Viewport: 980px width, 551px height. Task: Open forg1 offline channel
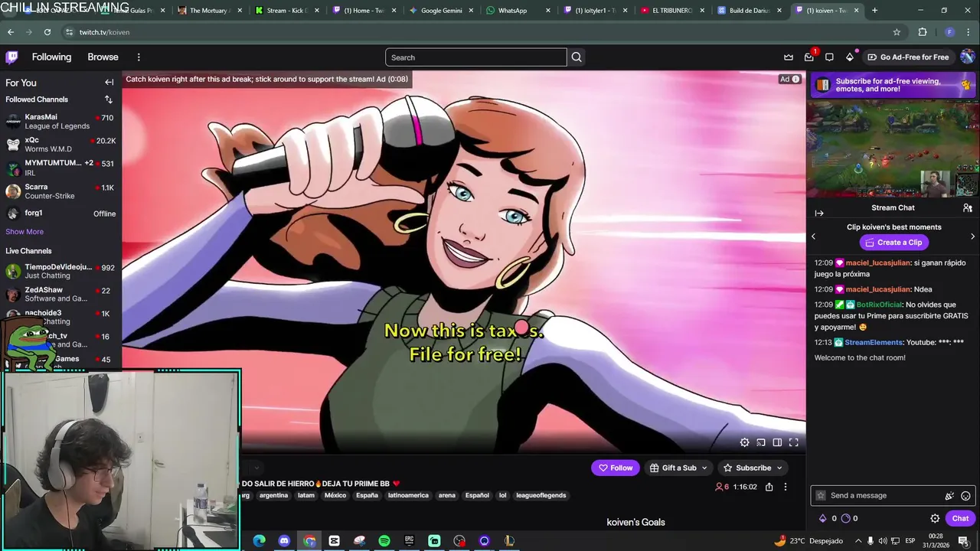point(60,214)
